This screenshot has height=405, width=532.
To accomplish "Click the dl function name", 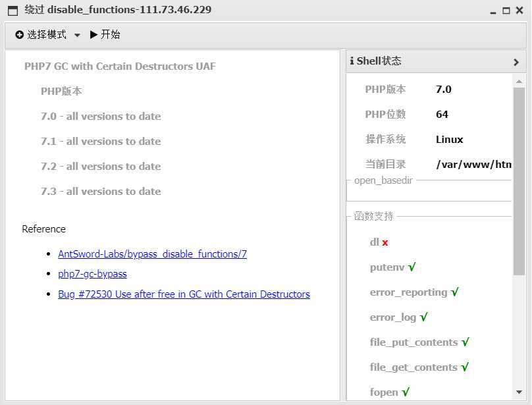I will tap(375, 242).
